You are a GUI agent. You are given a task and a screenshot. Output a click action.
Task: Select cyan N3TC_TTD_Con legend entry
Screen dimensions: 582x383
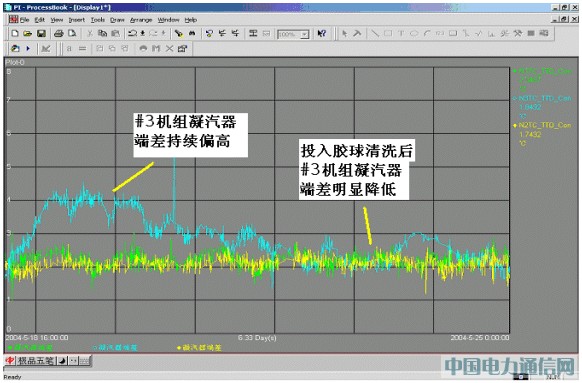coord(542,102)
